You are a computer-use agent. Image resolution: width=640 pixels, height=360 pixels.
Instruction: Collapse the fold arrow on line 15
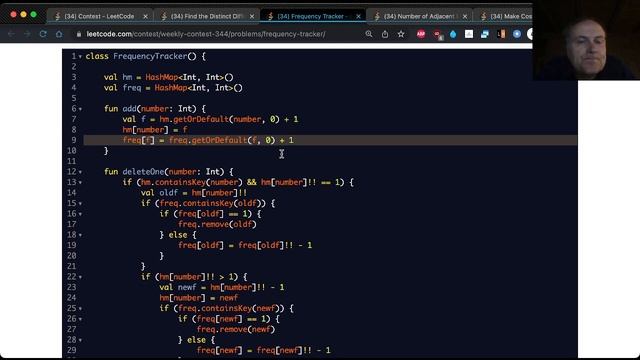[x=80, y=204]
